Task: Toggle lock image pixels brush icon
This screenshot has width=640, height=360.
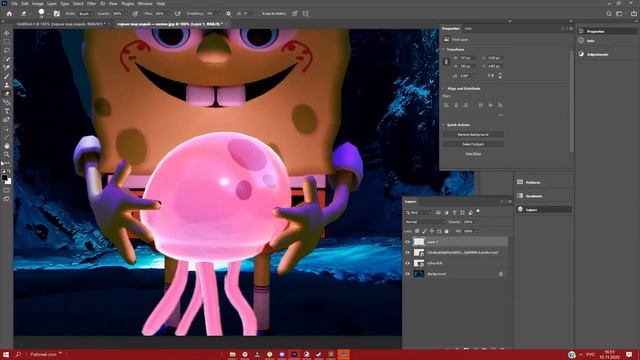Action: (x=424, y=231)
